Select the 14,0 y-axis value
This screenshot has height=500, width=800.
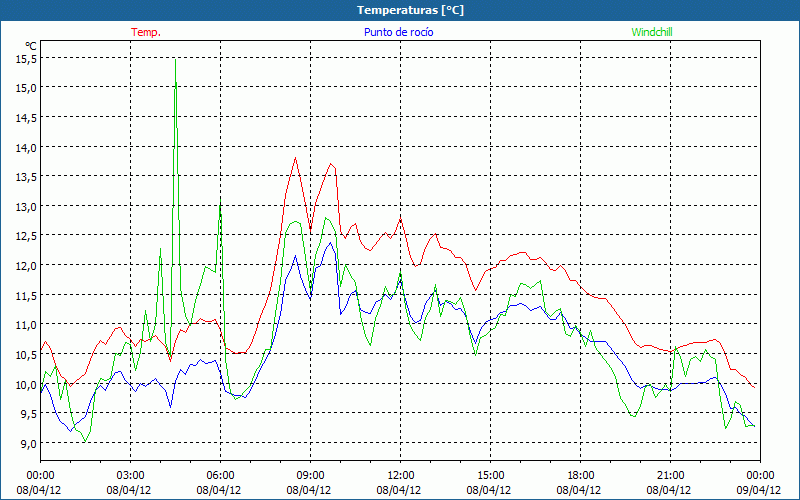[27, 148]
